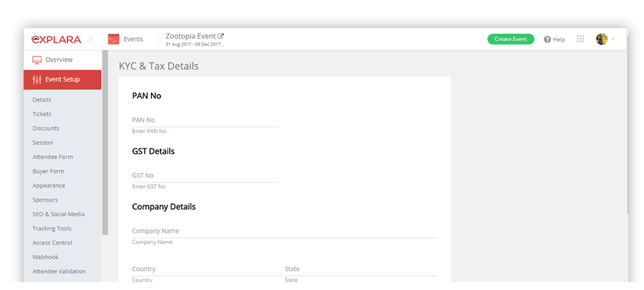Open Zootopia Event external link icon
Screen dimensions: 644x290
click(x=220, y=36)
